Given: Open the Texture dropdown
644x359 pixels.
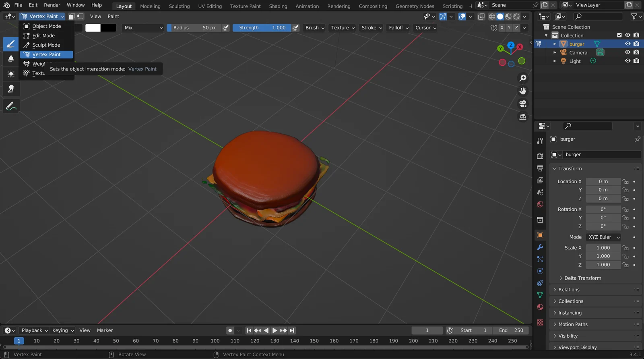Looking at the screenshot, I should coord(343,28).
